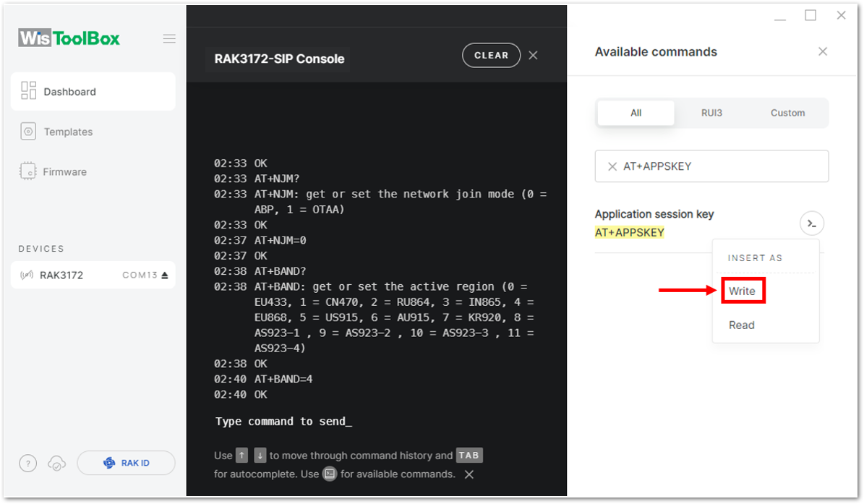Select the RAK3172 device entry
This screenshot has width=864, height=504.
pos(93,275)
